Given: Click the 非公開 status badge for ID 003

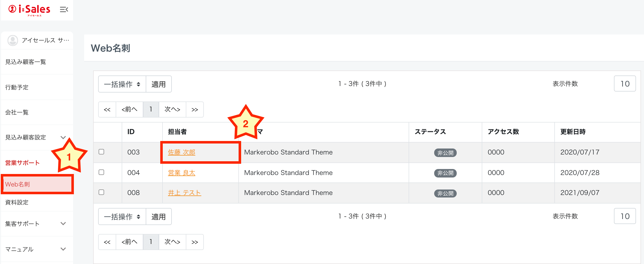Looking at the screenshot, I should coord(445,153).
